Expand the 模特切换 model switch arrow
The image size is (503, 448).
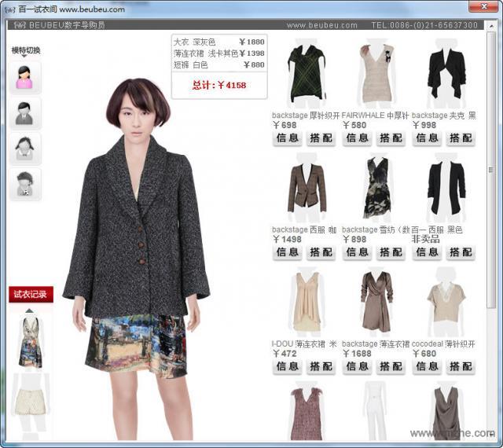coord(24,57)
